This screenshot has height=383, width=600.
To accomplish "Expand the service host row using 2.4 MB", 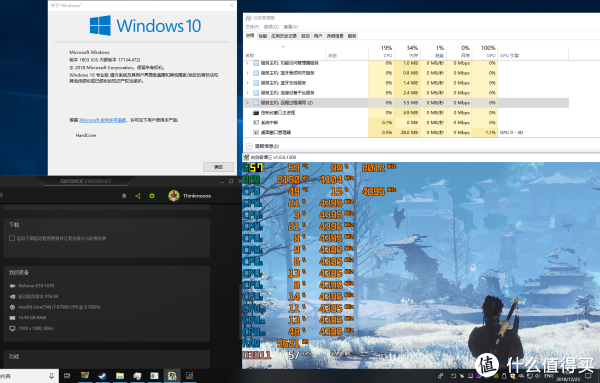I will (248, 93).
